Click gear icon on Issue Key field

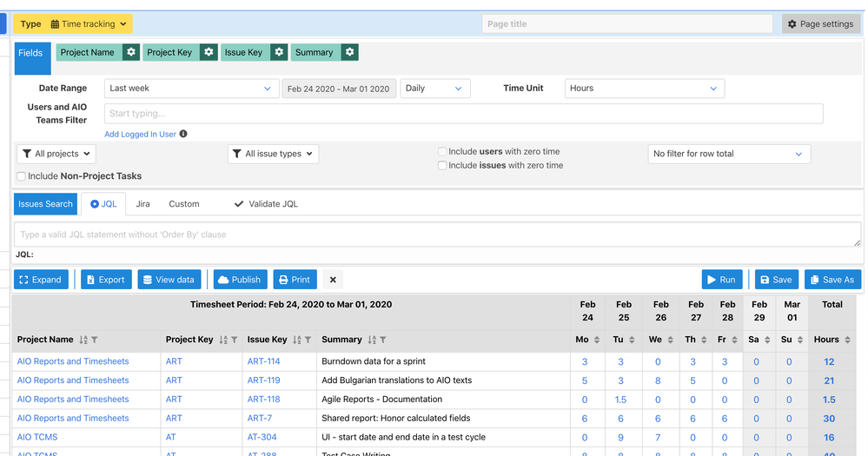click(x=278, y=52)
